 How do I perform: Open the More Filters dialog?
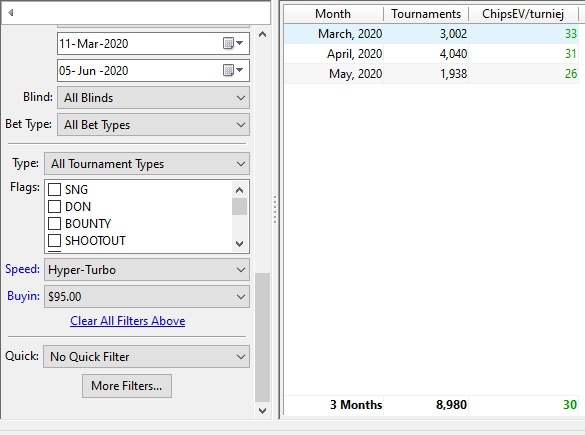coord(127,386)
